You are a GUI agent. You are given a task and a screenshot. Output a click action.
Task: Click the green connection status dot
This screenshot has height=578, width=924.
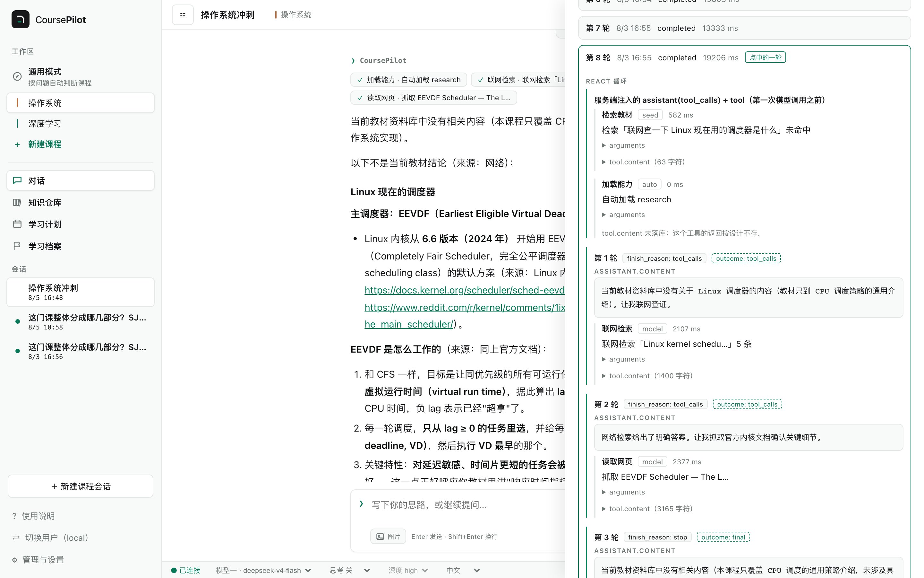point(174,570)
